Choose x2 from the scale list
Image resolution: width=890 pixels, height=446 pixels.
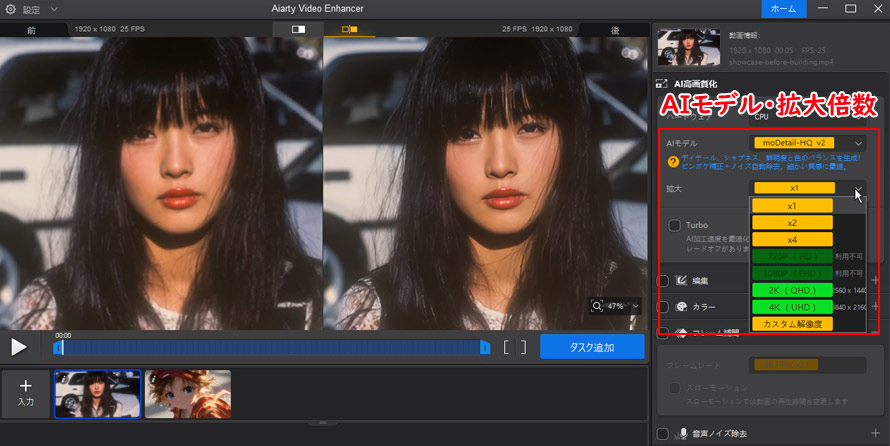(792, 222)
